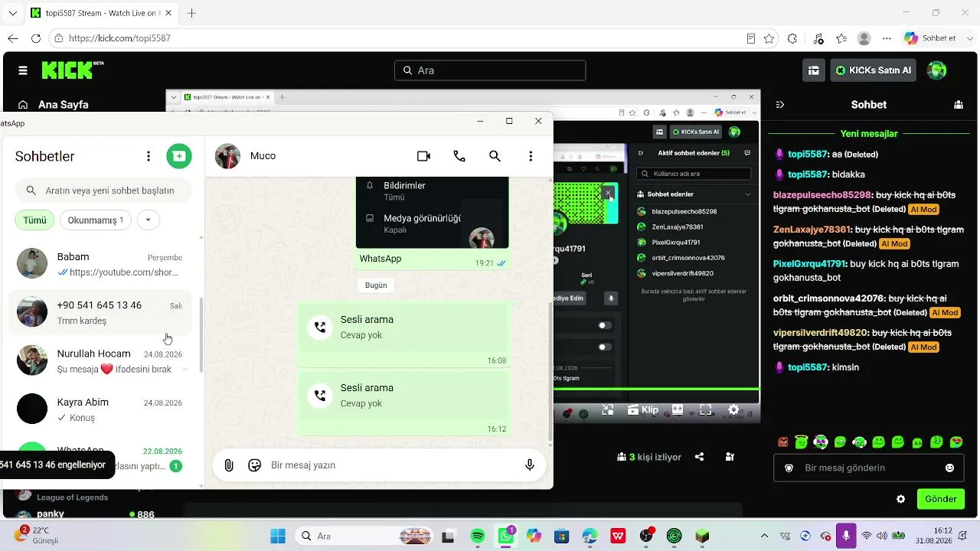The image size is (980, 551).
Task: Open the Kick shop icon
Action: pos(814,70)
